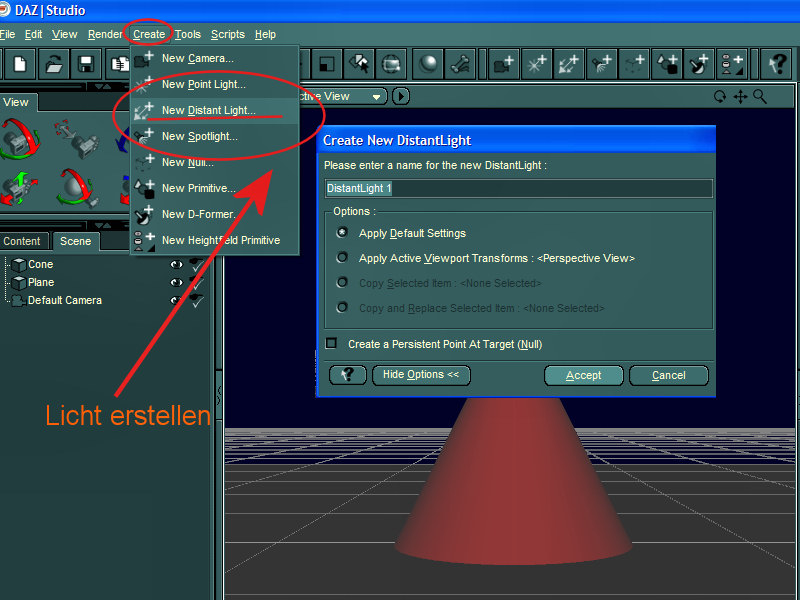Click toolbar New Point Light icon
This screenshot has width=800, height=600.
point(536,64)
